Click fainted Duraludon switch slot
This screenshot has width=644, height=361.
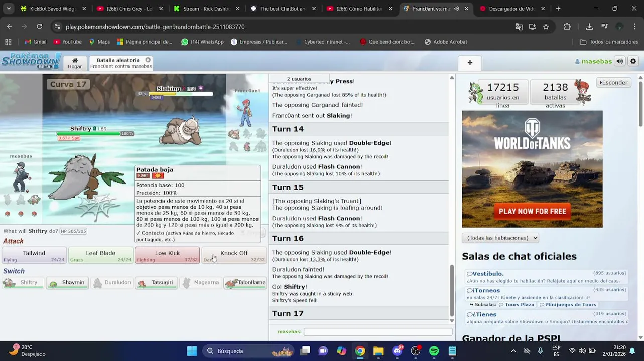[112, 283]
